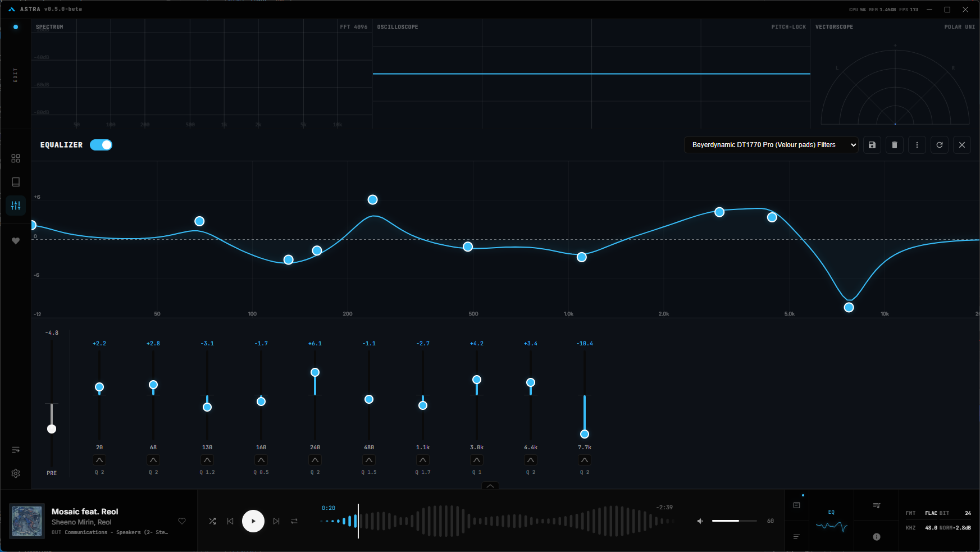Click the track info icon in bottom panel
The height and width of the screenshot is (552, 980).
coord(876,537)
